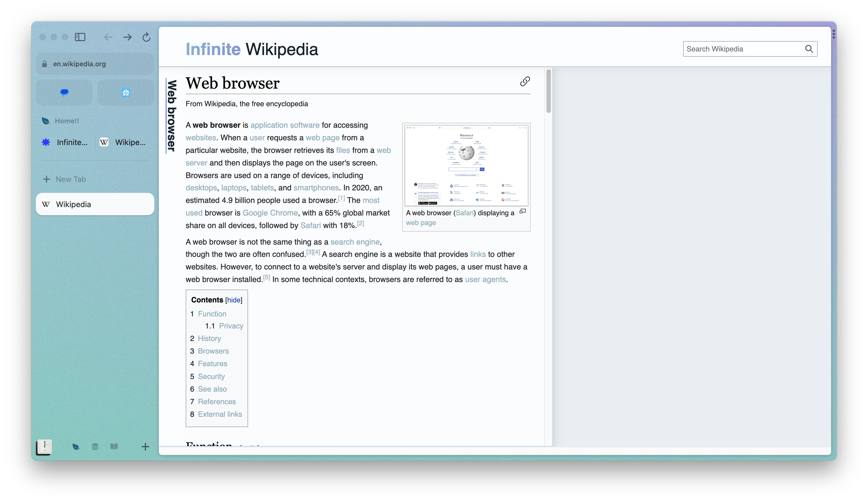This screenshot has height=502, width=868.
Task: Jump to History in Contents
Action: (209, 338)
